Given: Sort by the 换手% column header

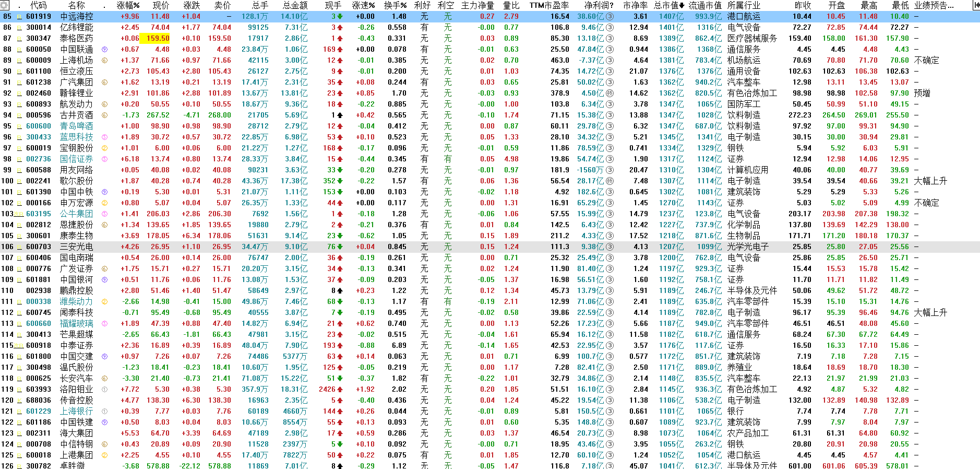Looking at the screenshot, I should tap(395, 5).
